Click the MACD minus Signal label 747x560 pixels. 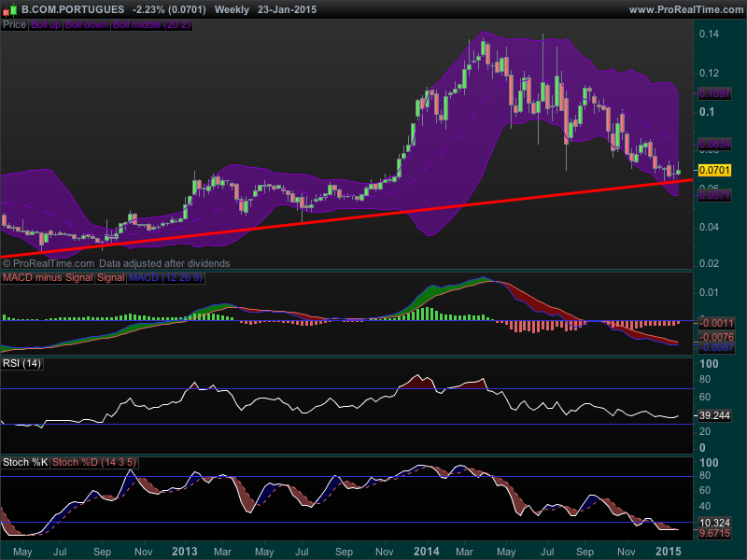click(48, 278)
